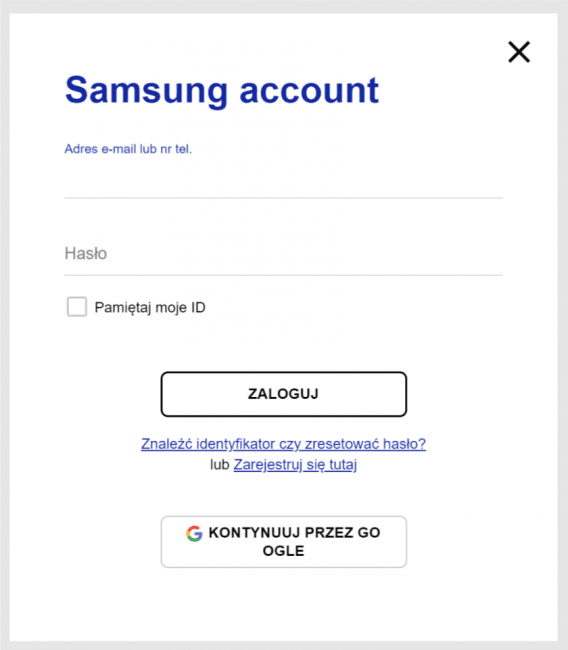The image size is (568, 650).
Task: Click the Adres e-mail lub nr tel. label
Action: pos(128,149)
